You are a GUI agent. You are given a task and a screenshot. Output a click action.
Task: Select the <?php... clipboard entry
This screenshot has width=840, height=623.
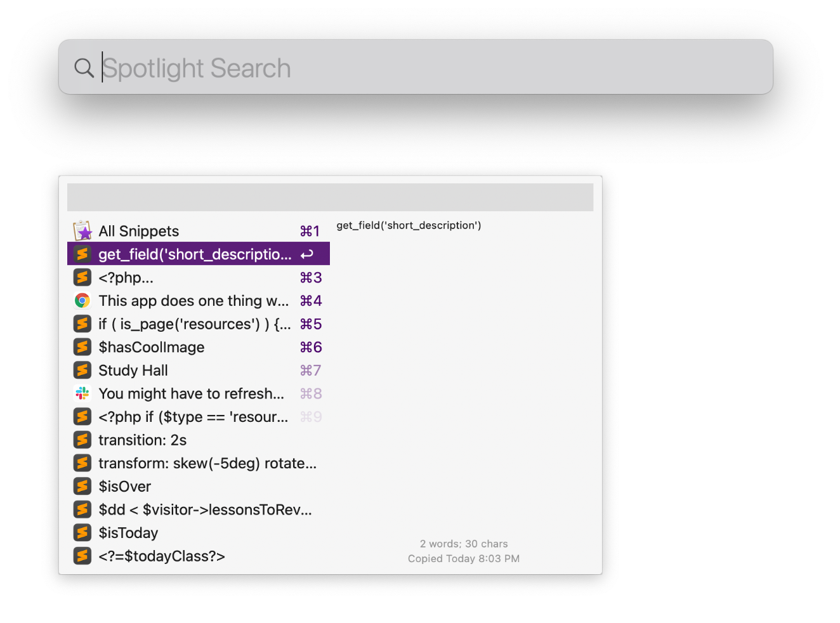pos(199,277)
